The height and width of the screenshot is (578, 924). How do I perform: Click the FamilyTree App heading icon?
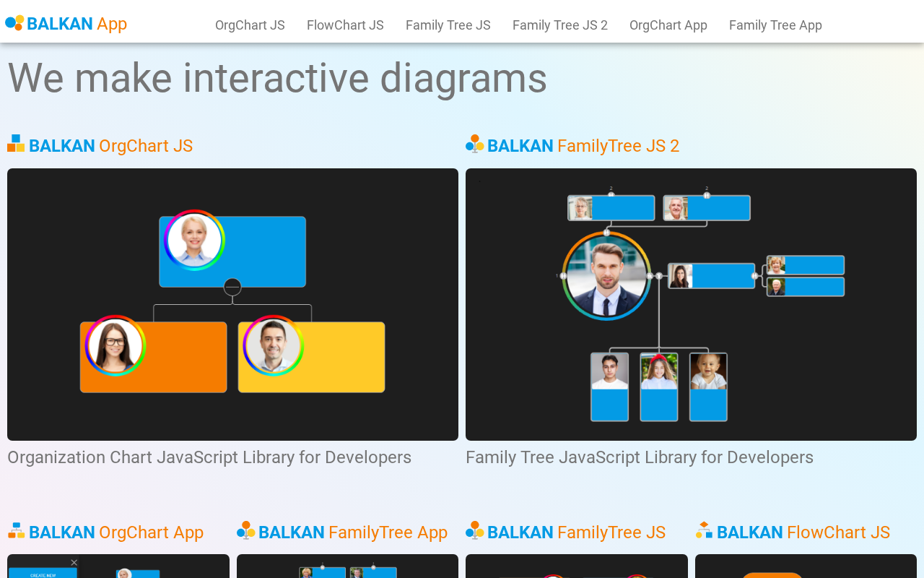[x=245, y=530]
